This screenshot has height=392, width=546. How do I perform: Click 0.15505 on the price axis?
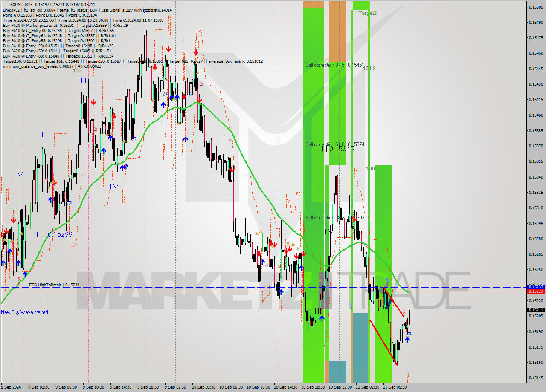(x=536, y=7)
